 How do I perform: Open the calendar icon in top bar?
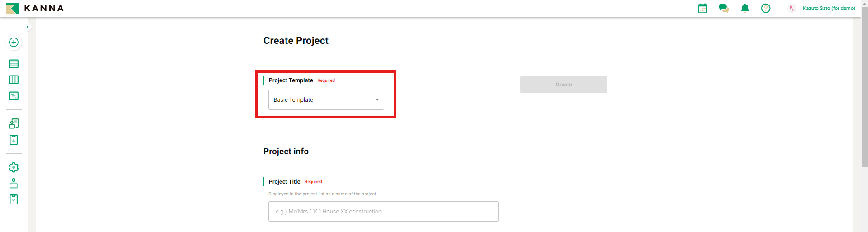coord(702,8)
